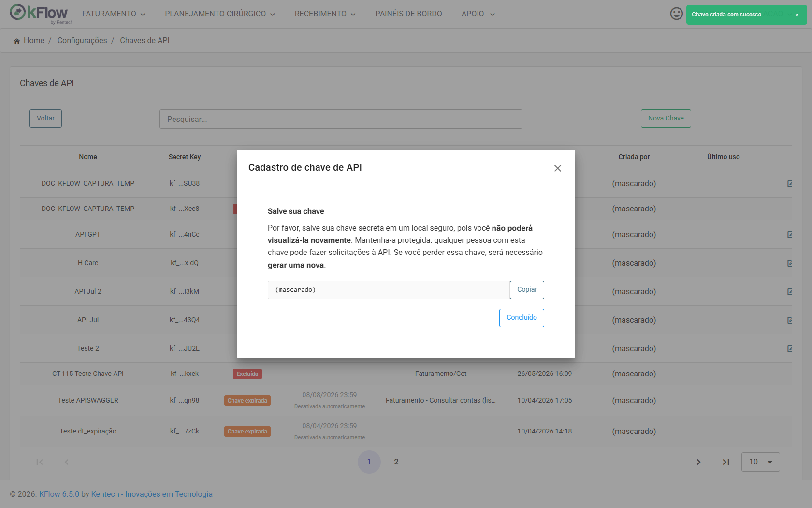The width and height of the screenshot is (812, 508).
Task: Edit the Teste 2 key
Action: click(789, 349)
